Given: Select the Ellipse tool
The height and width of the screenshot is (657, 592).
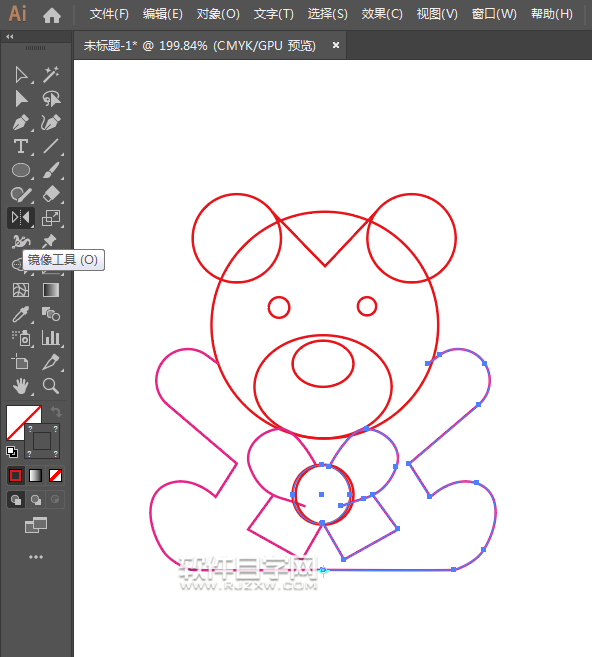Looking at the screenshot, I should point(21,171).
